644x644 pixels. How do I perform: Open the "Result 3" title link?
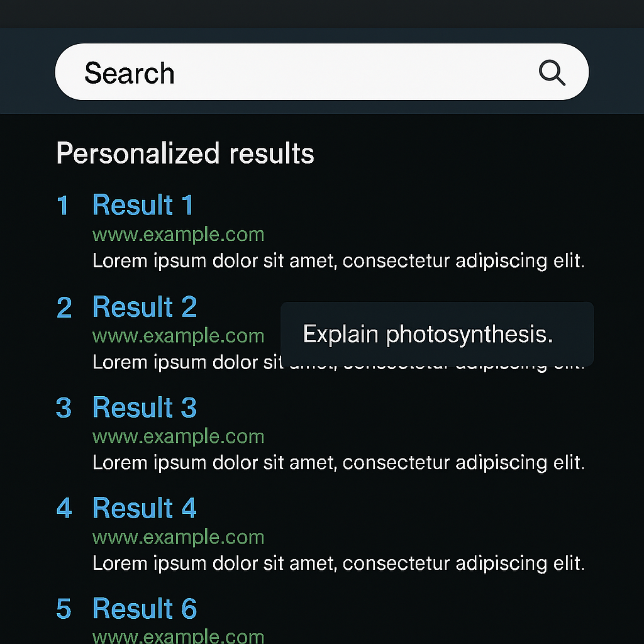pyautogui.click(x=145, y=408)
